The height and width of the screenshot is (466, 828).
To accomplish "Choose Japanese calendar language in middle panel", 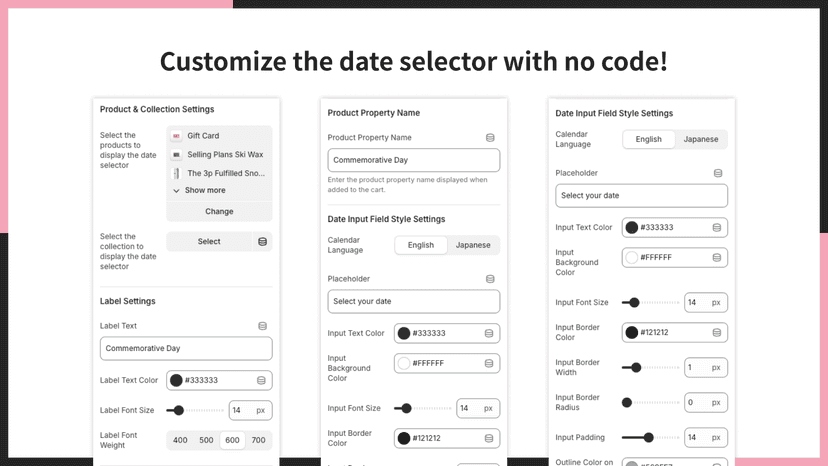I will click(473, 245).
